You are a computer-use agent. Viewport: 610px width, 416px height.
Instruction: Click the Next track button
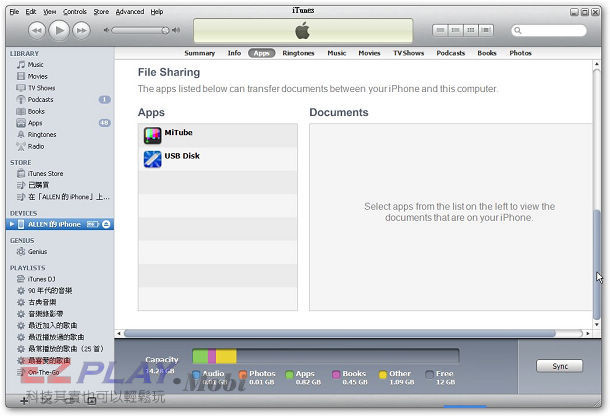81,30
